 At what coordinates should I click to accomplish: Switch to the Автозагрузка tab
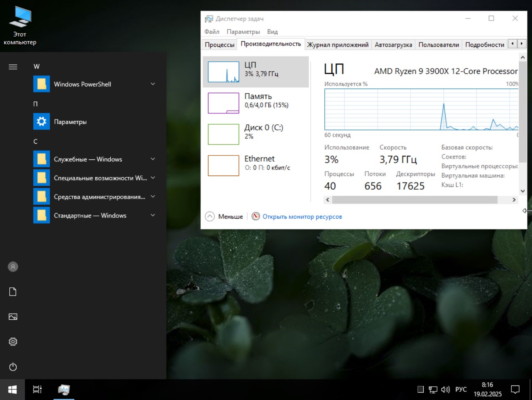(393, 45)
